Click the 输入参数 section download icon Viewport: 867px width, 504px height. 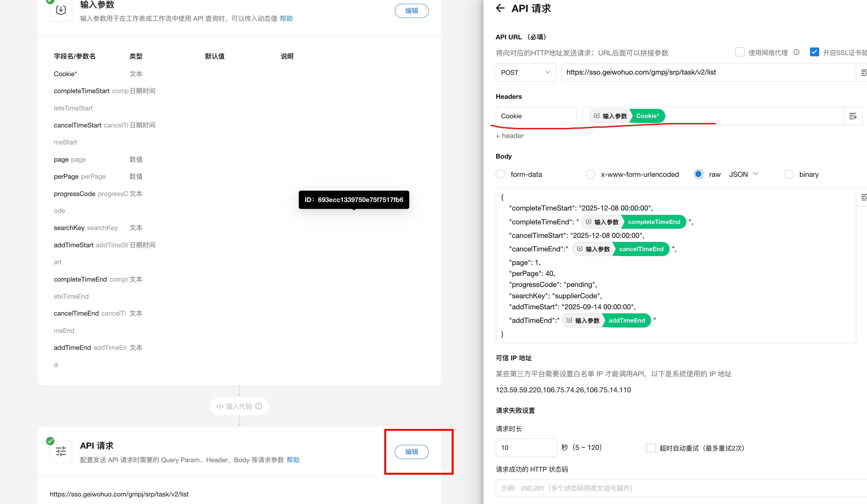(61, 10)
